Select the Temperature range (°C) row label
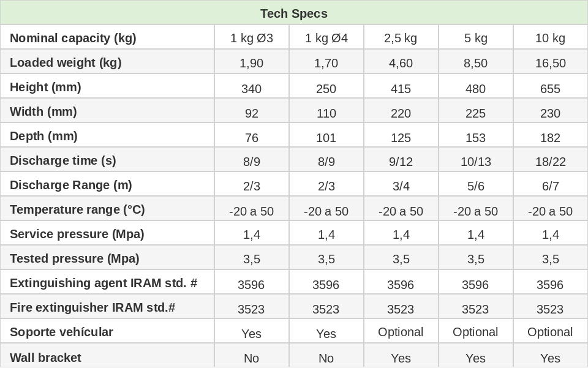The width and height of the screenshot is (588, 368). pyautogui.click(x=77, y=209)
